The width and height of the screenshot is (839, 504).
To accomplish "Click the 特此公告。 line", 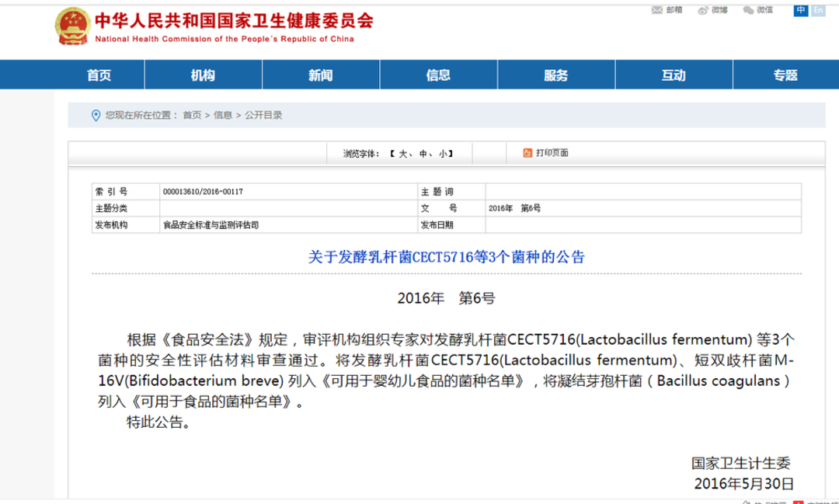I will coord(158,422).
